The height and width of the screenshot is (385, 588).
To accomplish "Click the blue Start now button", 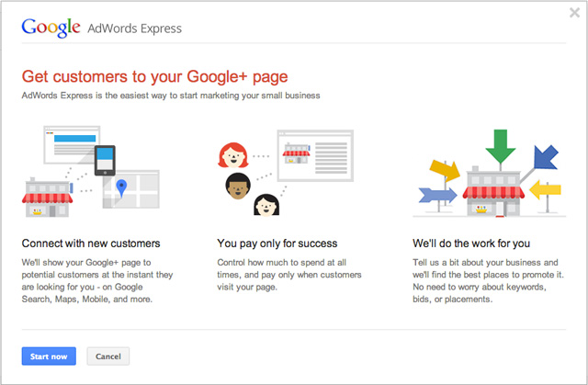I will coord(49,357).
